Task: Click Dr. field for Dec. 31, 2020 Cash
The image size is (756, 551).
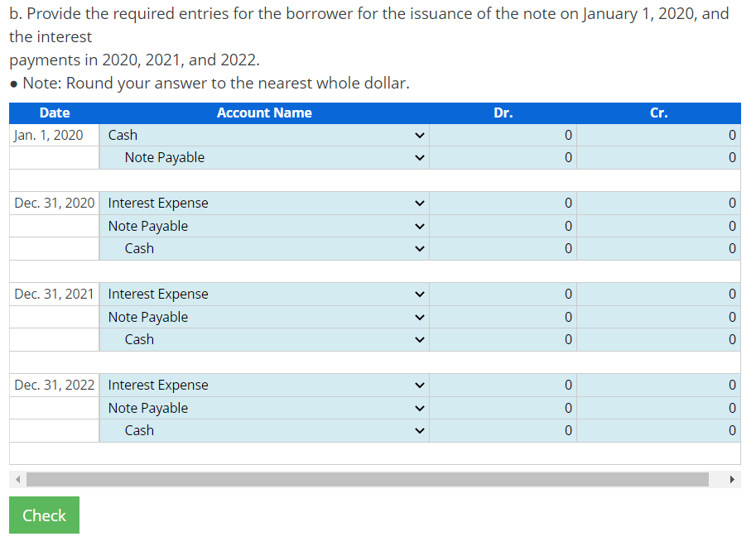Action: 503,248
